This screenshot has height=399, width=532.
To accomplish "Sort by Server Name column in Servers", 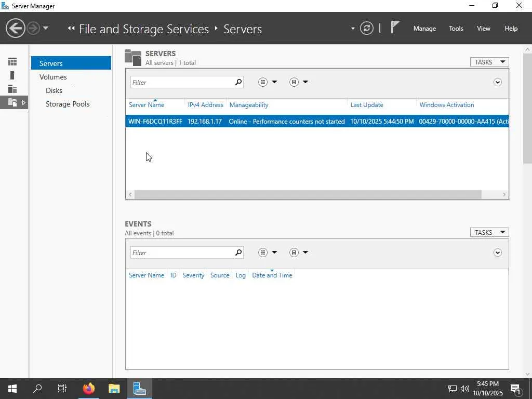I will pos(146,105).
